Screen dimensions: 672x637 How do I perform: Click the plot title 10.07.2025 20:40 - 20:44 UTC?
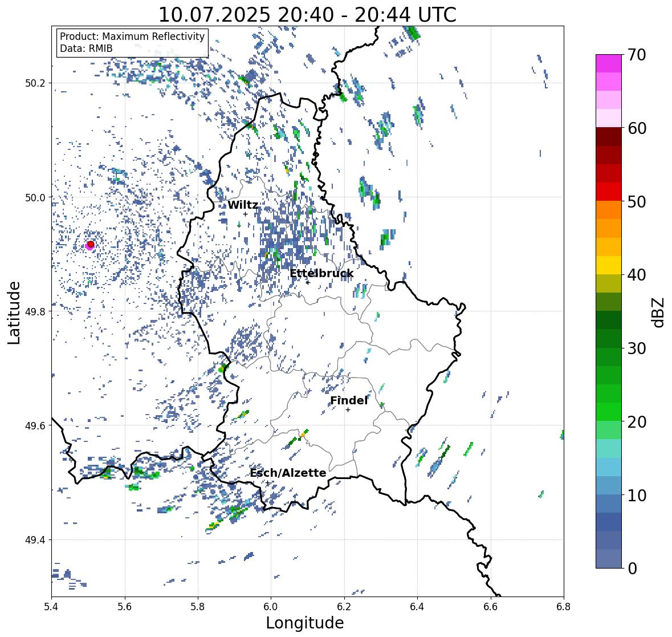click(x=307, y=15)
